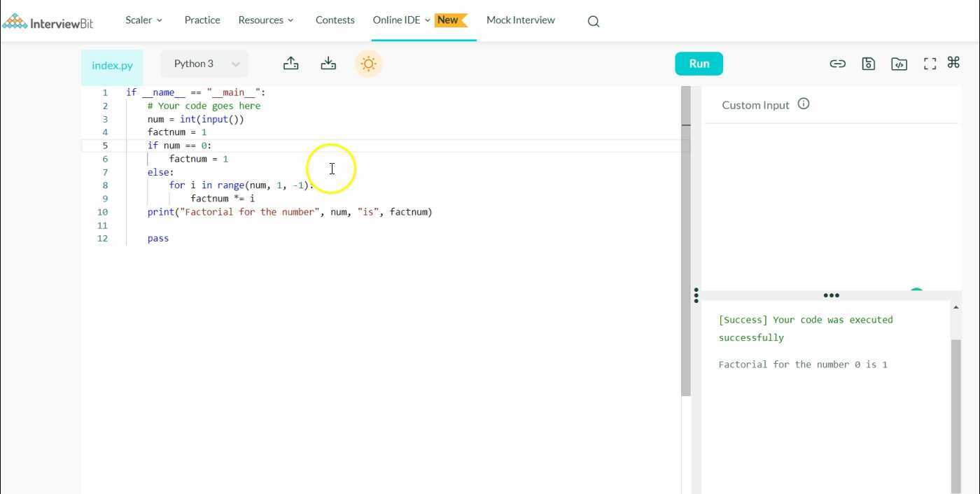This screenshot has height=494, width=980.
Task: Click inside the Custom Input text area
Action: [x=832, y=206]
